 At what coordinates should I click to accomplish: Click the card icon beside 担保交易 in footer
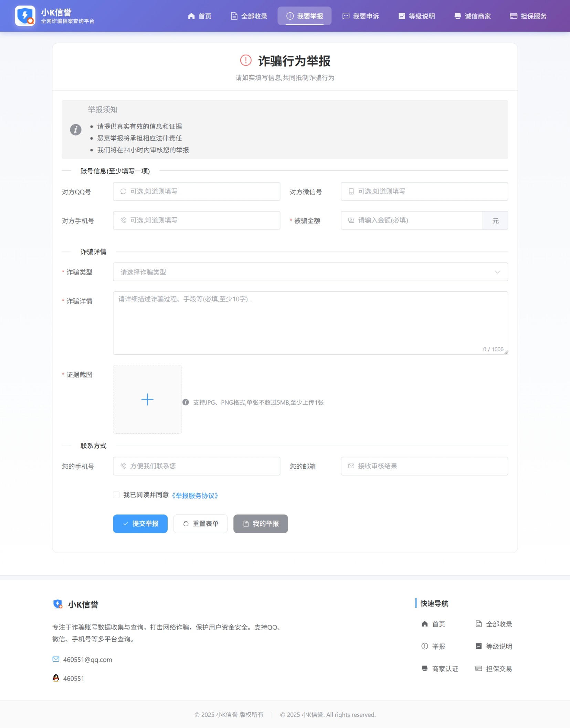[479, 668]
